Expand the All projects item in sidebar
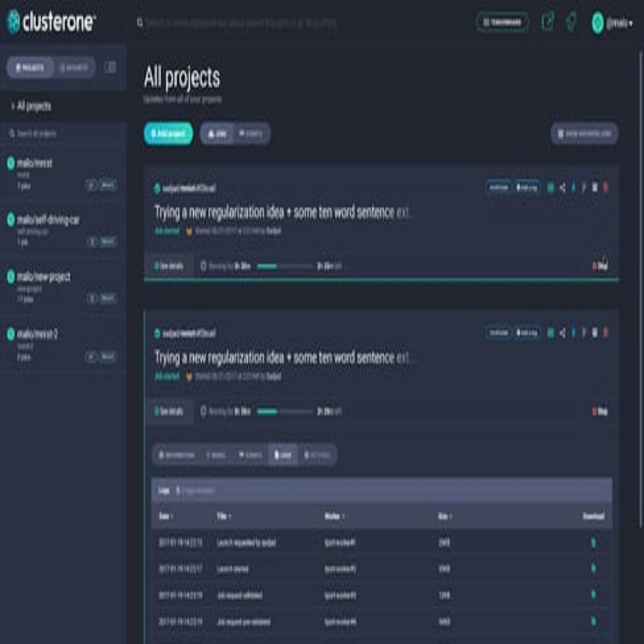Viewport: 644px width, 644px height. tap(31, 106)
